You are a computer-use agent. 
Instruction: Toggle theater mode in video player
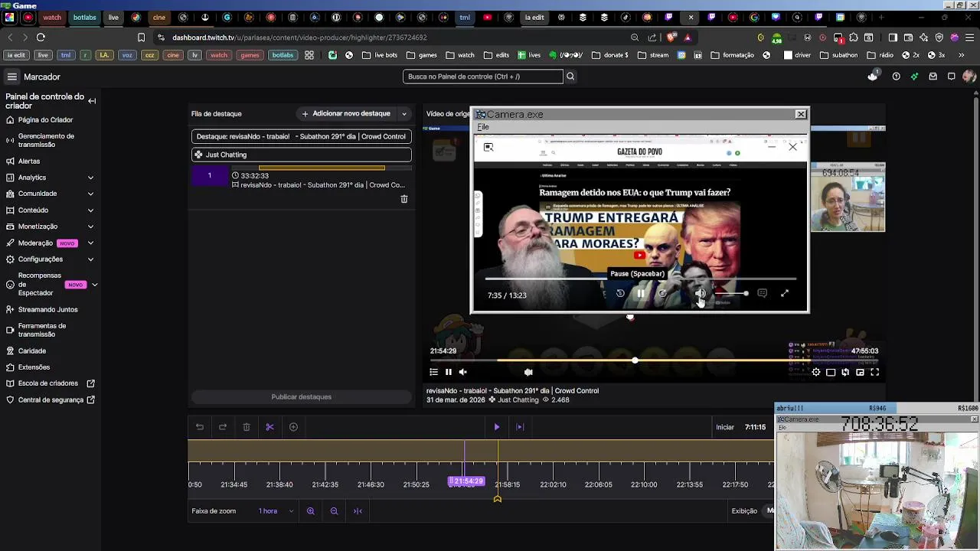tap(831, 373)
